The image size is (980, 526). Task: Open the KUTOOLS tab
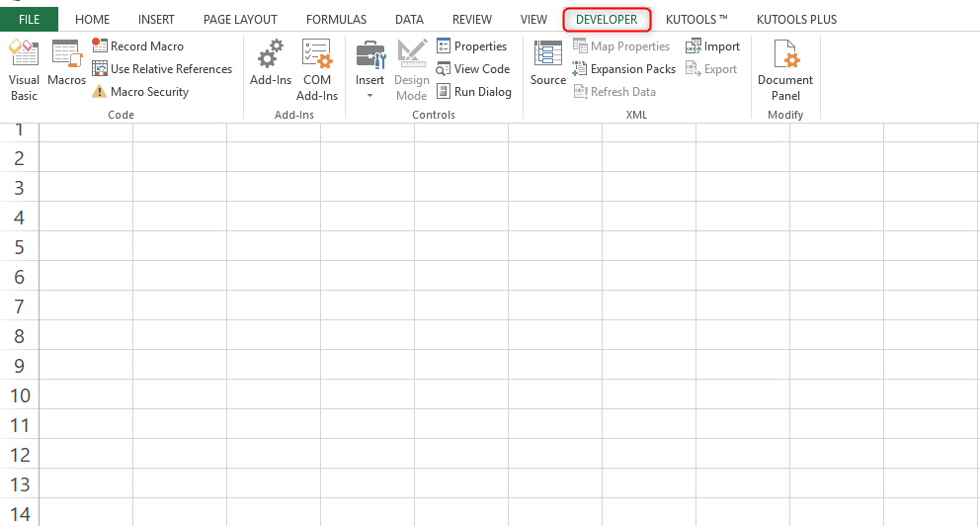click(x=696, y=20)
